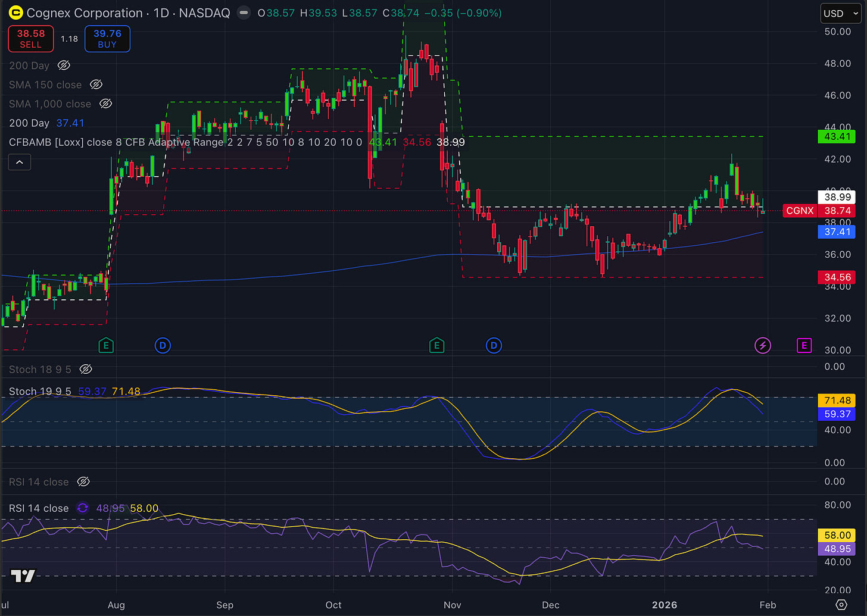This screenshot has width=867, height=616.
Task: Click the 38.99 white price label
Action: tap(837, 196)
